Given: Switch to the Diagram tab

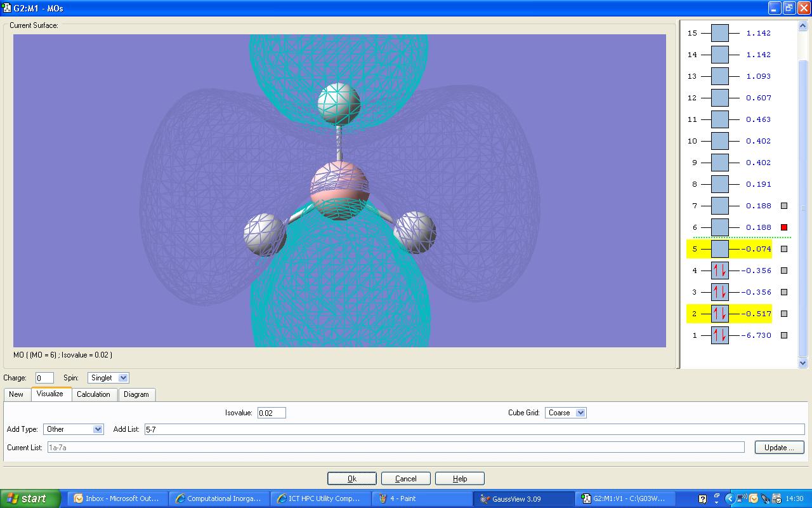Looking at the screenshot, I should [136, 394].
